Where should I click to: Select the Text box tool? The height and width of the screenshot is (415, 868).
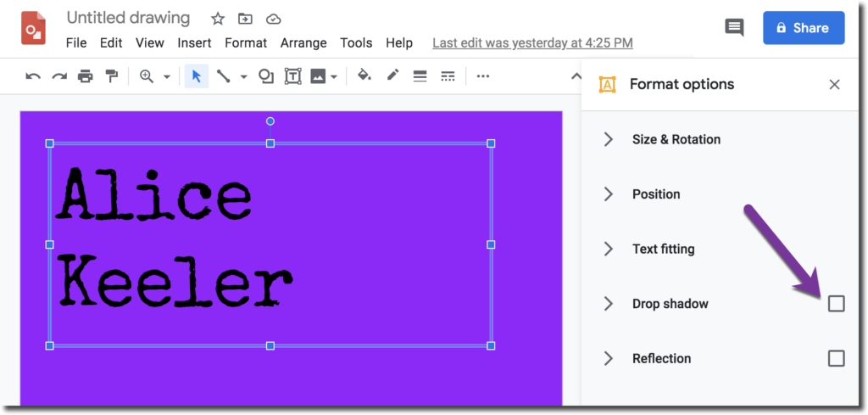tap(292, 76)
